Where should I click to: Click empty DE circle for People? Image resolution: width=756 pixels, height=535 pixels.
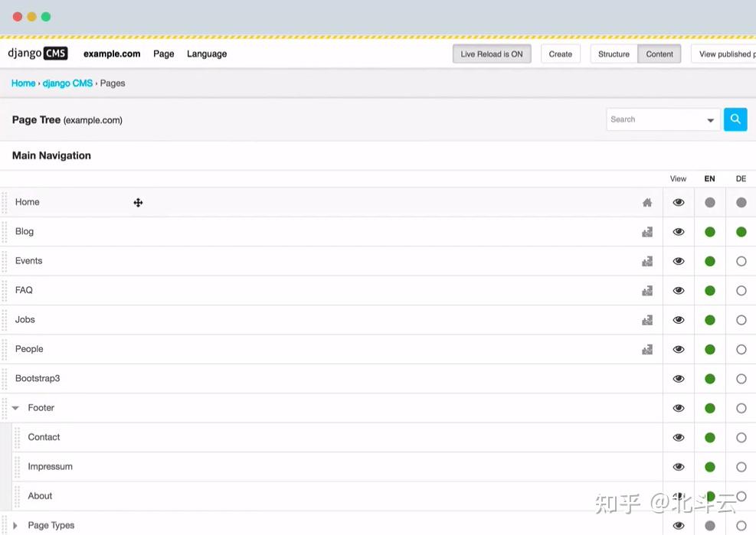[x=741, y=350]
